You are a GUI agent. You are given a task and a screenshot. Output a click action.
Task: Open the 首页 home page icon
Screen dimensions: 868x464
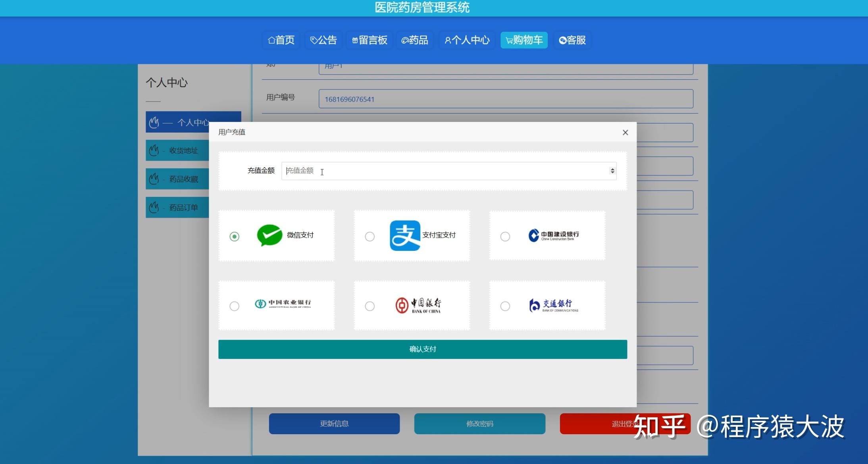click(x=272, y=40)
